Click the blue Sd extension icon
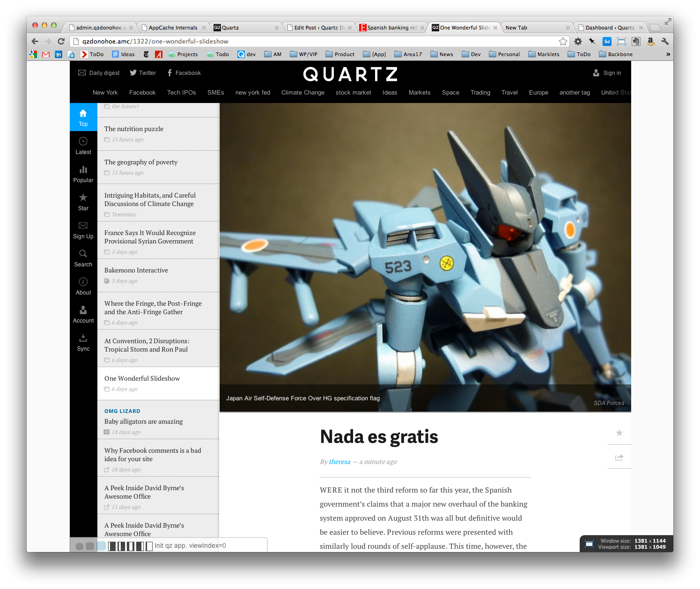Screen dimensions: 700x589 click(607, 41)
